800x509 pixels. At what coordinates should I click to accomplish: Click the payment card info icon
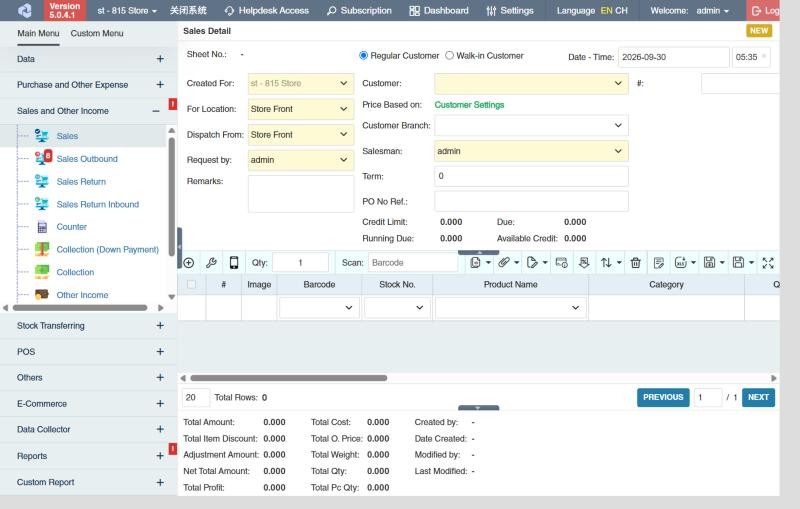(x=561, y=263)
